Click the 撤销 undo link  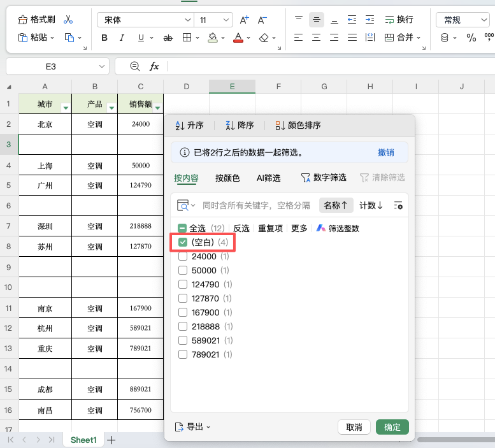pyautogui.click(x=386, y=152)
